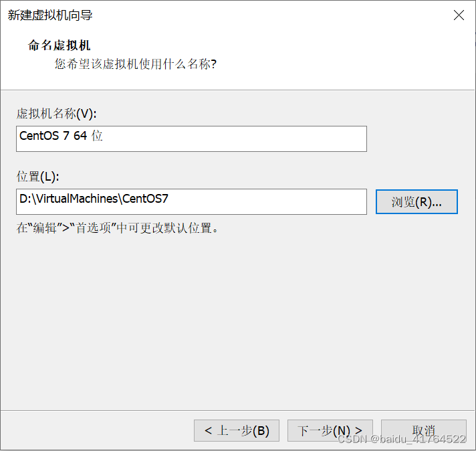The height and width of the screenshot is (451, 476).
Task: Click the 新建虚拟机向导 title text
Action: 50,15
